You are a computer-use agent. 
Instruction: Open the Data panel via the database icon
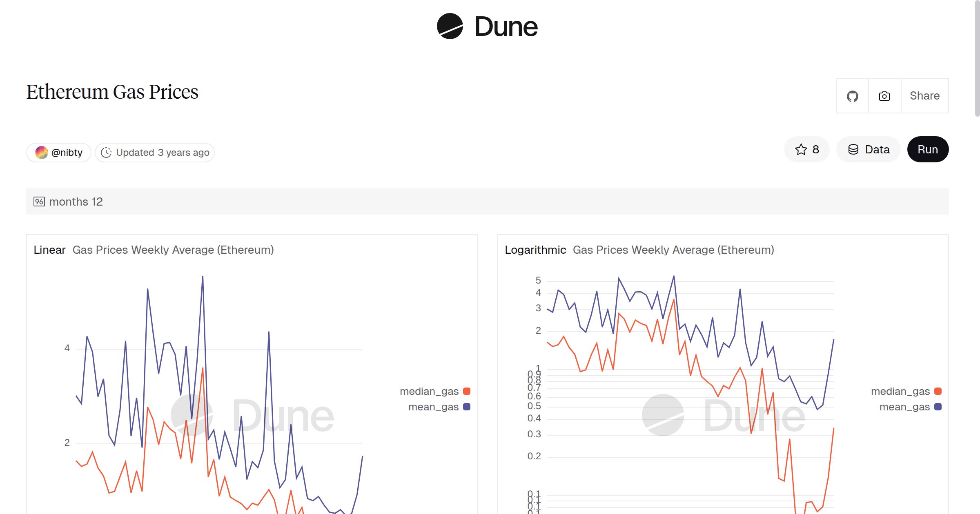pos(854,149)
